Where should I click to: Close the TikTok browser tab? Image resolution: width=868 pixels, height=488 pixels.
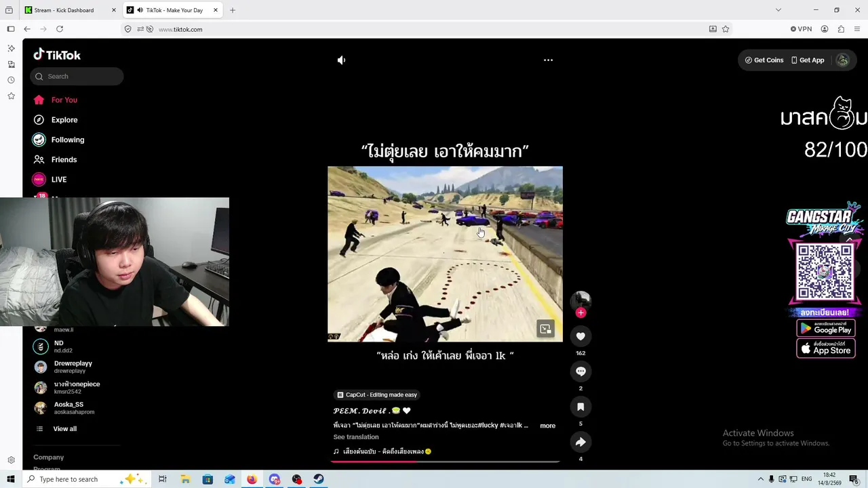pos(216,10)
